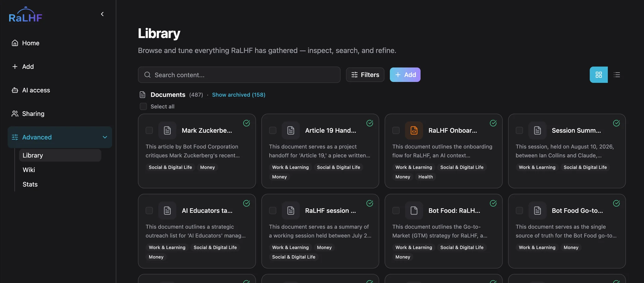The width and height of the screenshot is (644, 283).
Task: Check the Article 19 Hand... card checkbox
Action: coord(273,130)
